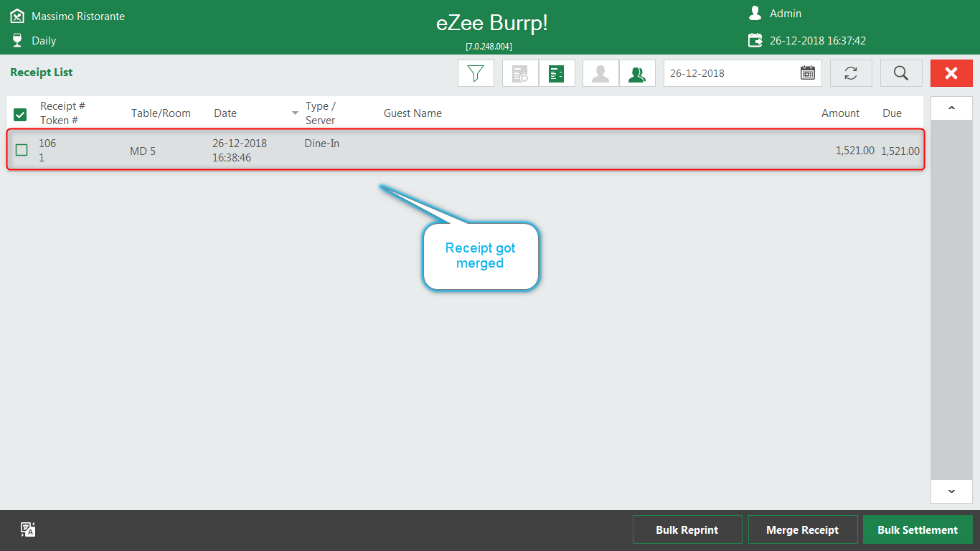The height and width of the screenshot is (551, 980).
Task: Click the scroll down arrow button
Action: [951, 491]
